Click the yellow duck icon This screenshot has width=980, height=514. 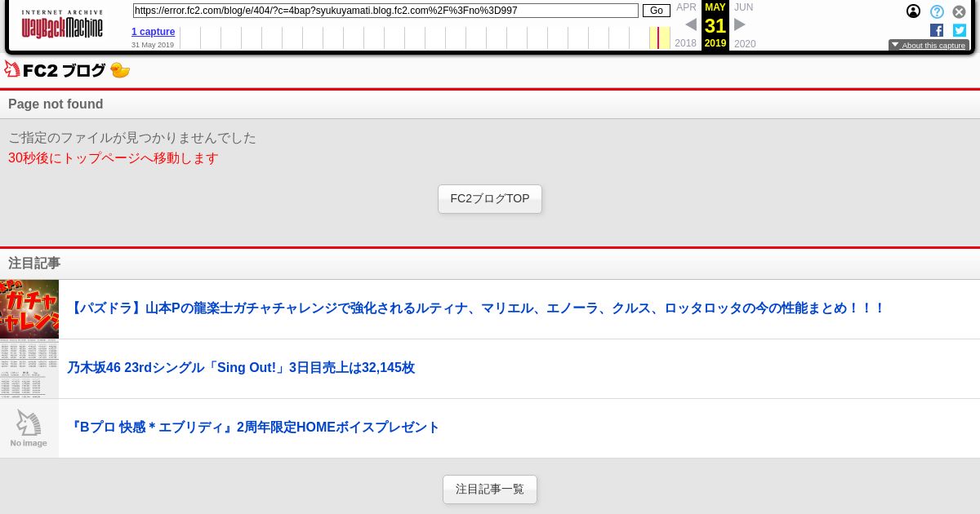pyautogui.click(x=120, y=70)
